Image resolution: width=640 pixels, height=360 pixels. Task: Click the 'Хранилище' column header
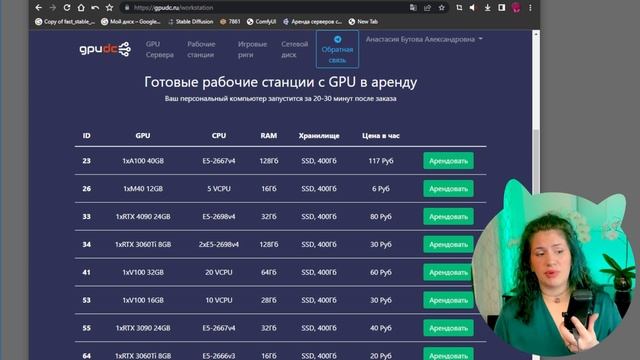(319, 136)
